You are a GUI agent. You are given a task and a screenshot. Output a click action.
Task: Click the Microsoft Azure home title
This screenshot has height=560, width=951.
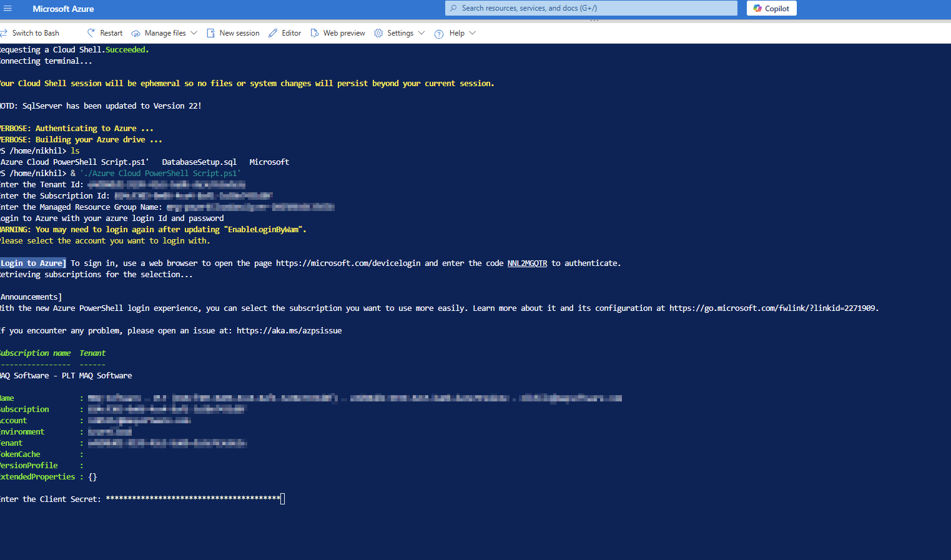(x=63, y=9)
